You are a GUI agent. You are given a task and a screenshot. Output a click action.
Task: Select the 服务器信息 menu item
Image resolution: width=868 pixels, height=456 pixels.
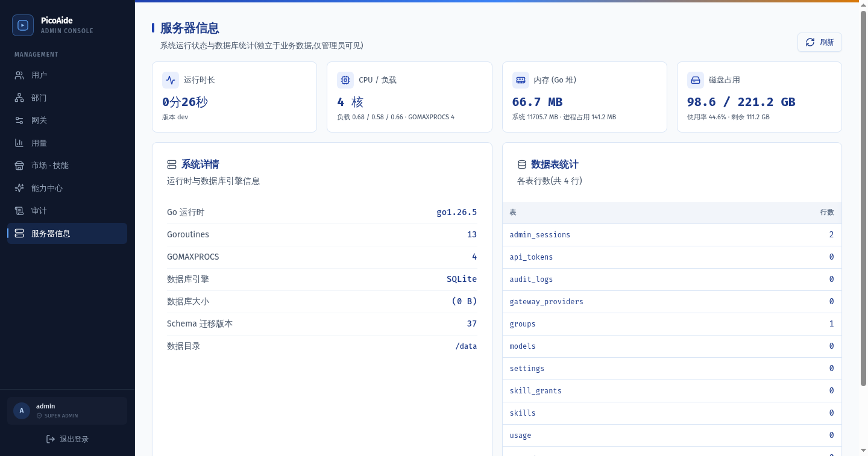click(67, 233)
